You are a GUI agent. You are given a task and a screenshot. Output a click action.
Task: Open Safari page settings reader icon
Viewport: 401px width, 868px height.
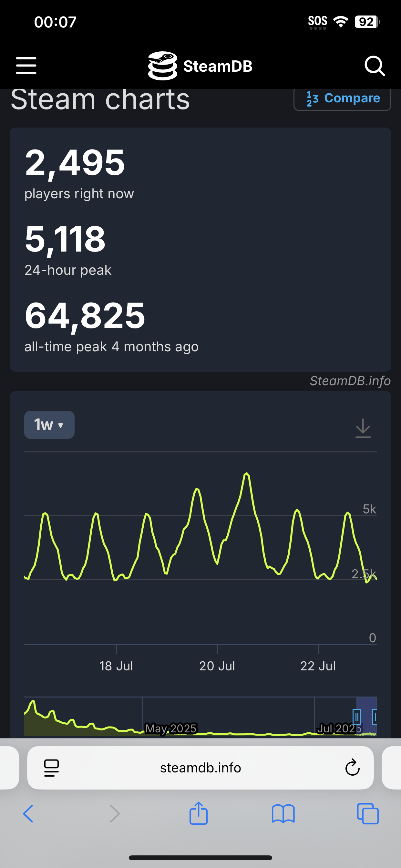pos(52,768)
